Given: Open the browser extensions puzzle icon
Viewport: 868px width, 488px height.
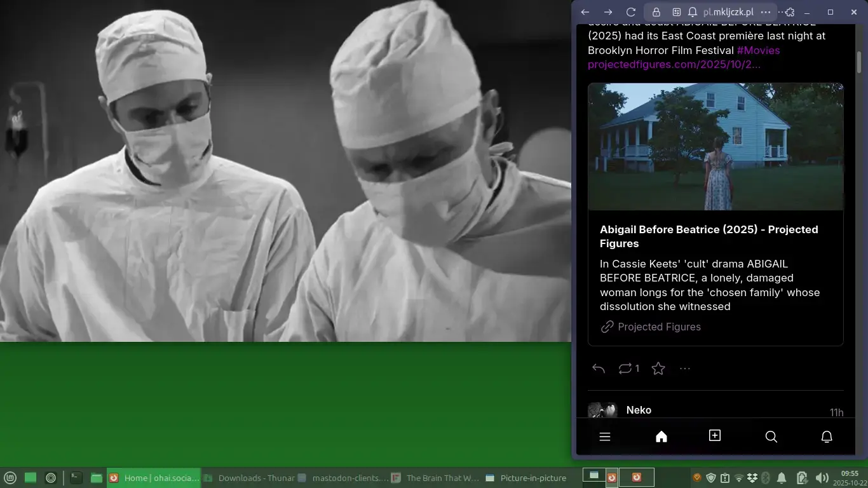Looking at the screenshot, I should point(789,12).
